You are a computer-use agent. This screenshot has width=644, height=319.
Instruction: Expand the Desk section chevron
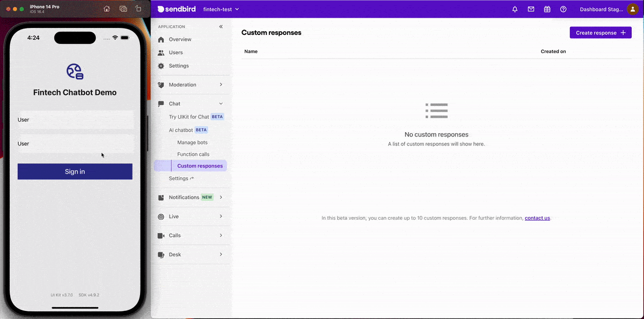click(221, 255)
